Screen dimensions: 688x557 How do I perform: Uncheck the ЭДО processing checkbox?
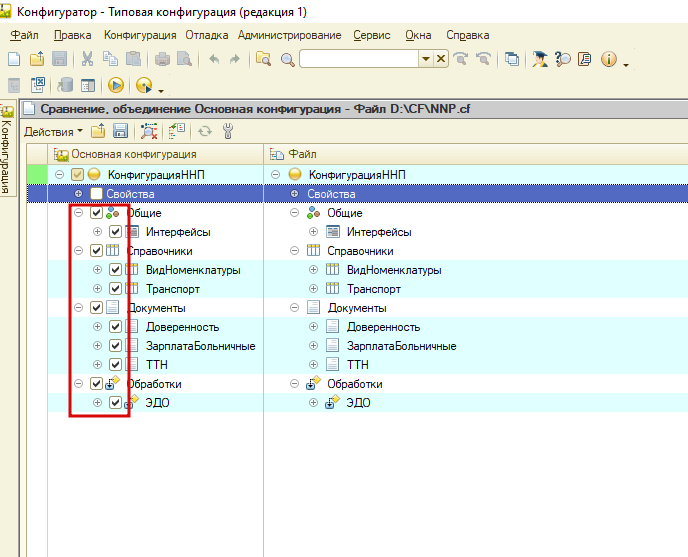(115, 402)
